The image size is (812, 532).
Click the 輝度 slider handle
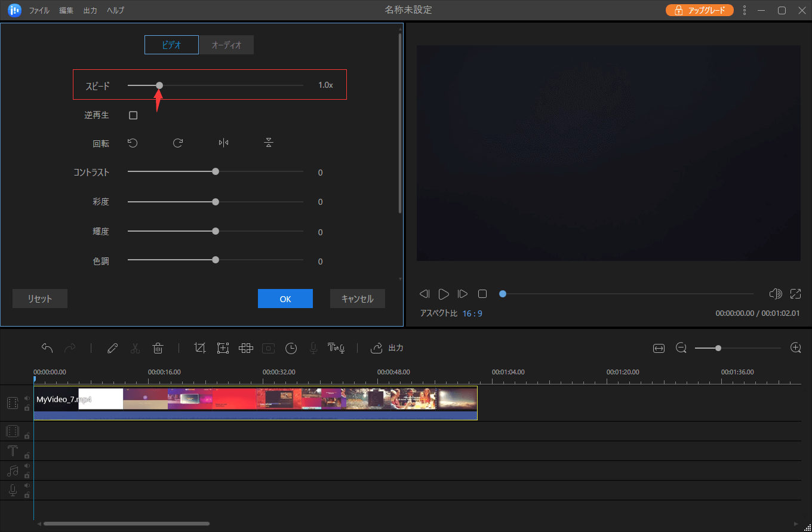pyautogui.click(x=216, y=231)
